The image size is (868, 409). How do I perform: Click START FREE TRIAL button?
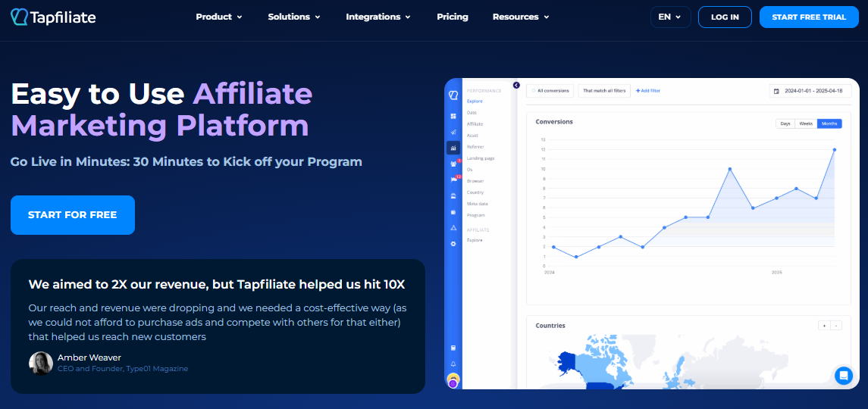click(809, 17)
